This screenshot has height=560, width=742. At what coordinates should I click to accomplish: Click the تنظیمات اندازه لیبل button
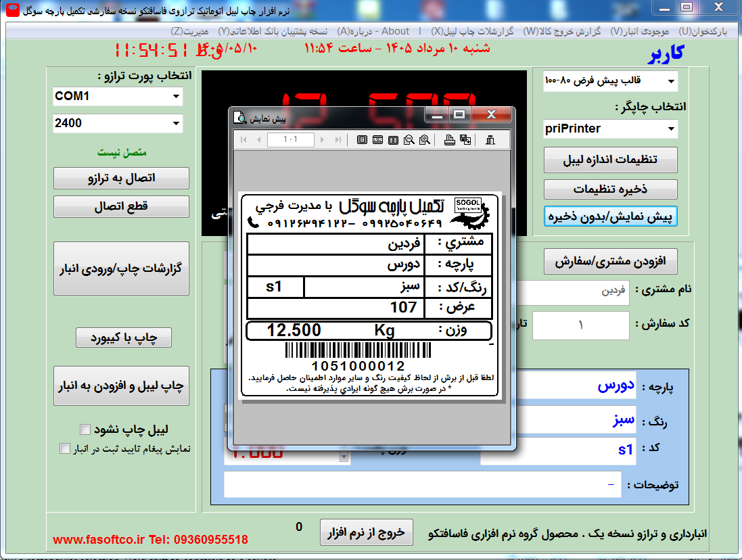coord(611,160)
